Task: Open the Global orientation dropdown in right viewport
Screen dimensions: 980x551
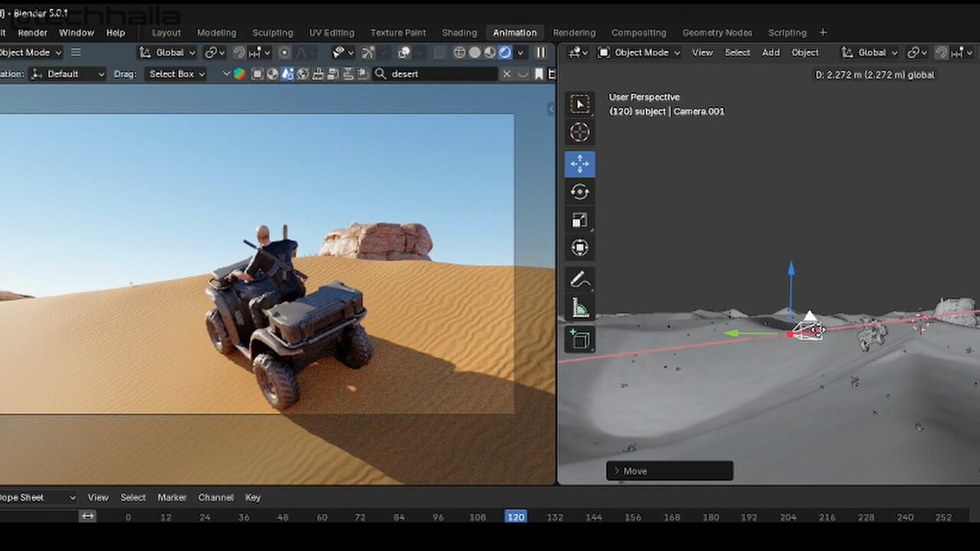Action: (871, 52)
